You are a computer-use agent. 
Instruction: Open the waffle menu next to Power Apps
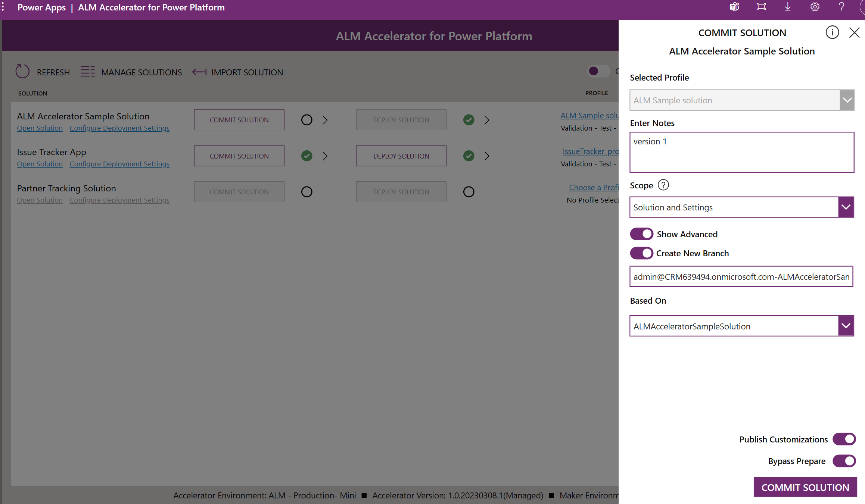pos(3,7)
